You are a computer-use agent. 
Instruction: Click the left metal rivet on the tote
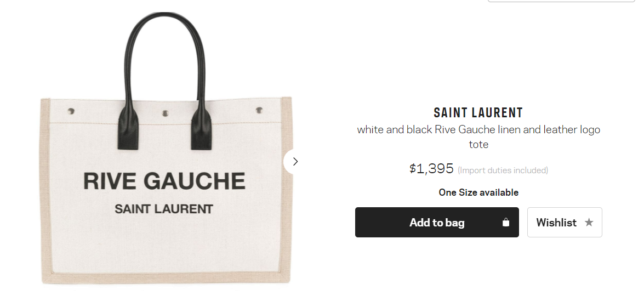(x=71, y=111)
